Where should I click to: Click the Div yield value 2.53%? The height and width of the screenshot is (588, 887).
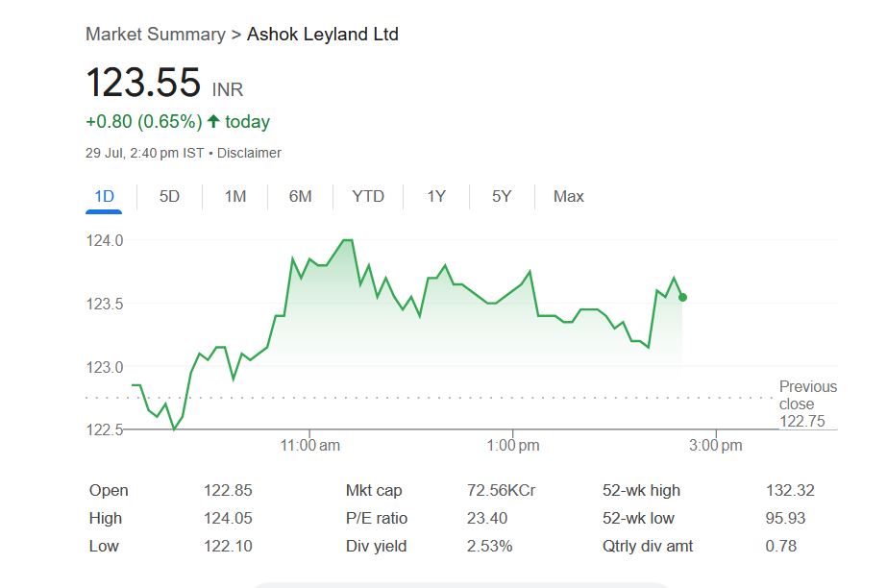pyautogui.click(x=489, y=546)
